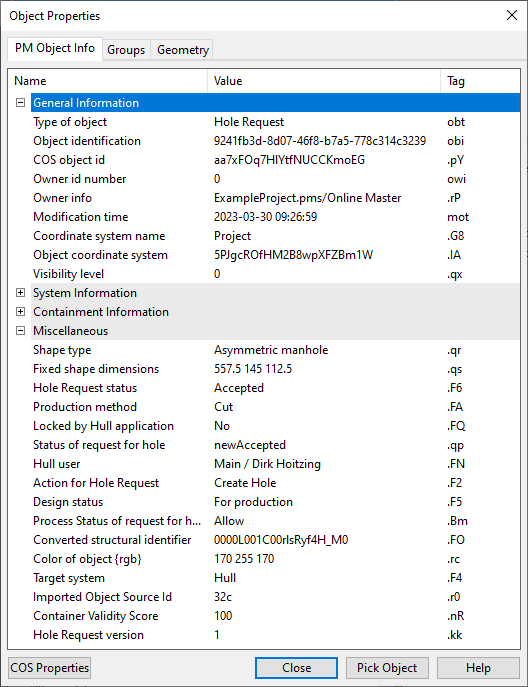The image size is (528, 687).
Task: Select the 'Container Validity Score' row
Action: click(x=275, y=616)
